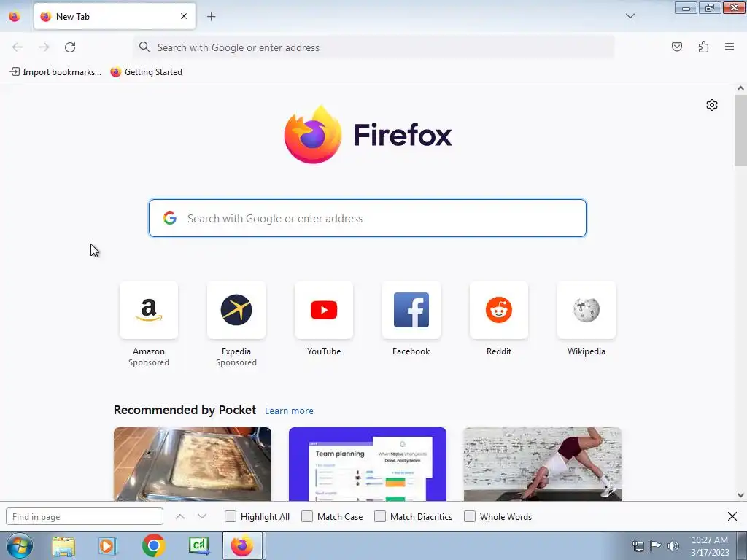Image resolution: width=747 pixels, height=560 pixels.
Task: Click the page scrollbar down arrow
Action: click(x=740, y=495)
